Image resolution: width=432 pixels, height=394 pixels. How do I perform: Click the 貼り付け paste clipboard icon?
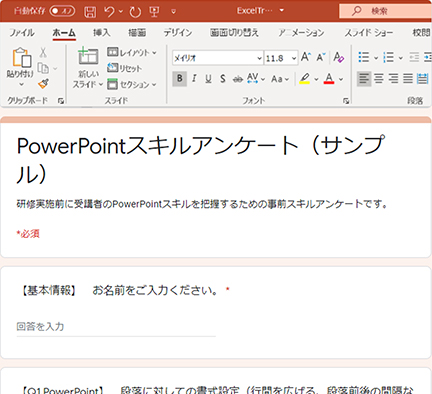(x=22, y=57)
